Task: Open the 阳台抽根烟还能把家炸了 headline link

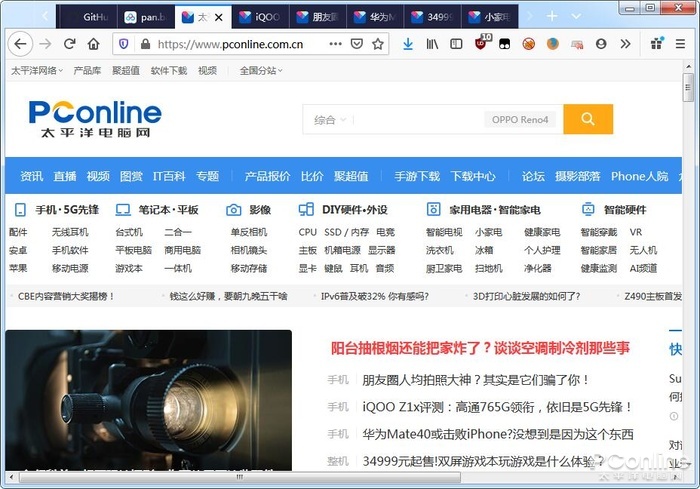Action: 480,348
